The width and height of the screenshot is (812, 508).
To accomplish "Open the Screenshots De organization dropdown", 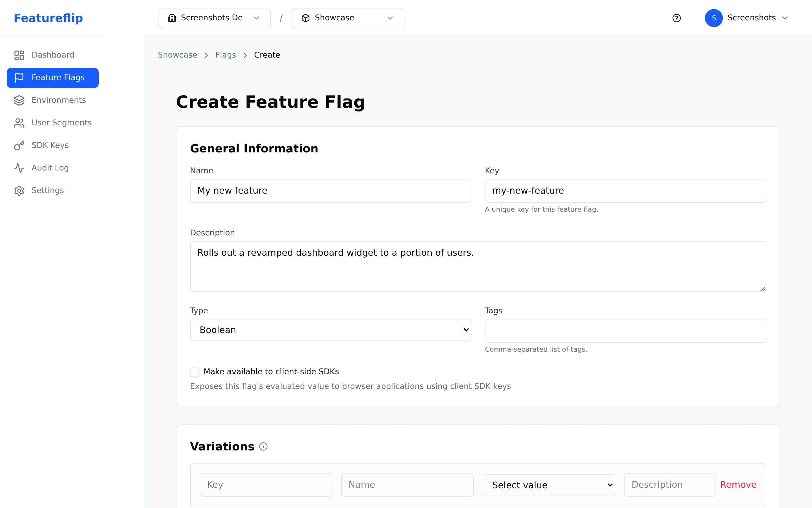I will pos(214,18).
